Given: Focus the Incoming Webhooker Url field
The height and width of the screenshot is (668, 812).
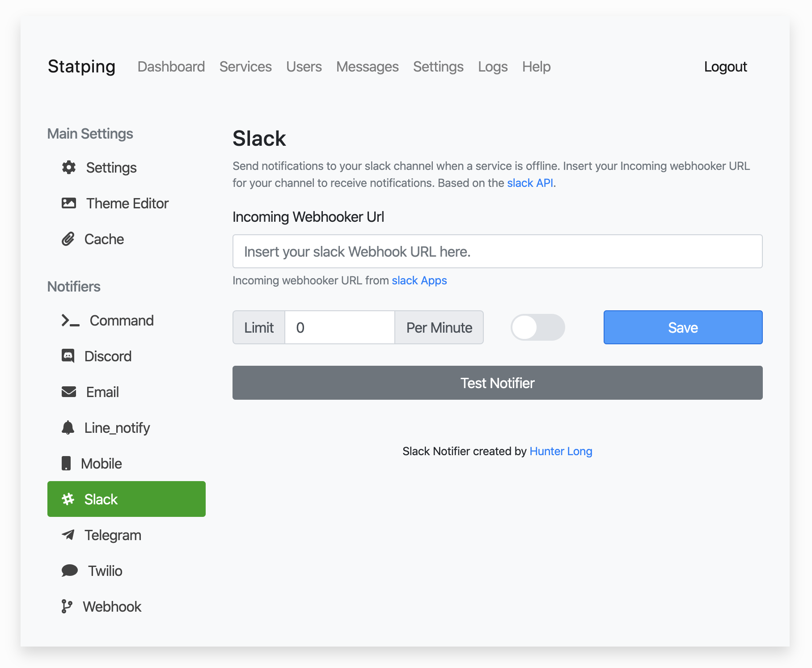Looking at the screenshot, I should tap(497, 251).
